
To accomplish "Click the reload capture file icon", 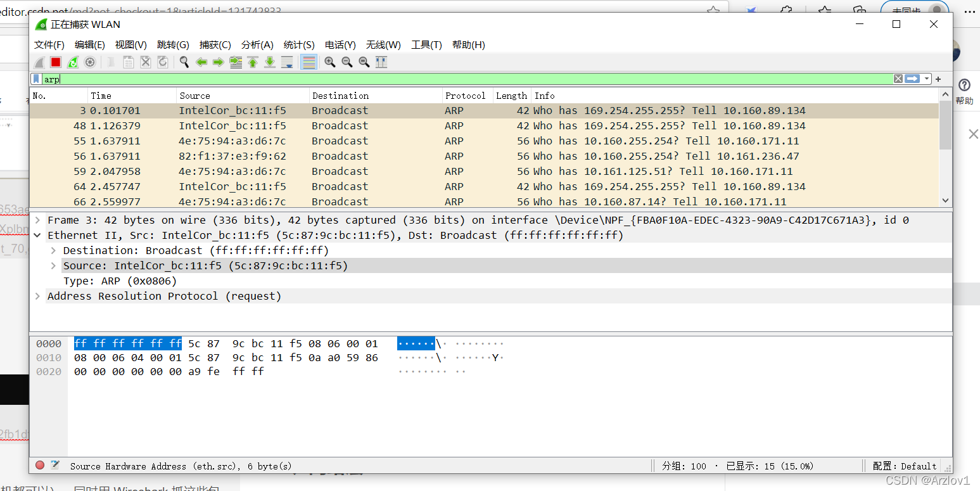I will tap(162, 62).
